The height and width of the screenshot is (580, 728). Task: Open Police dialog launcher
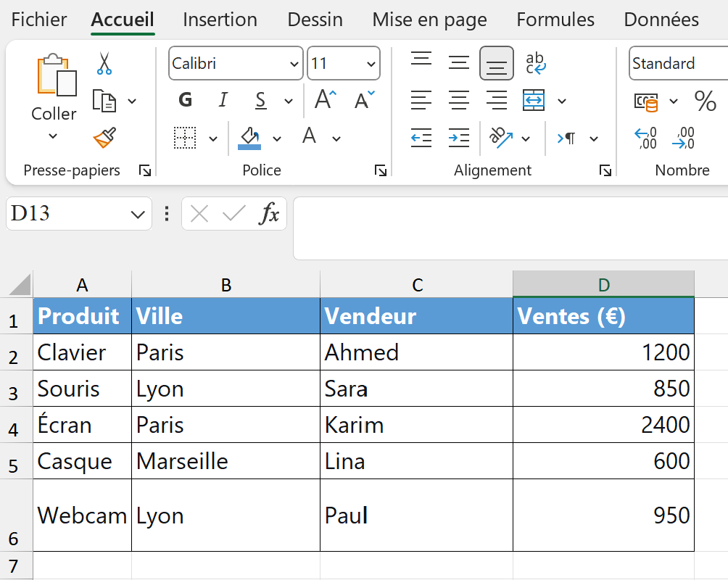381,171
